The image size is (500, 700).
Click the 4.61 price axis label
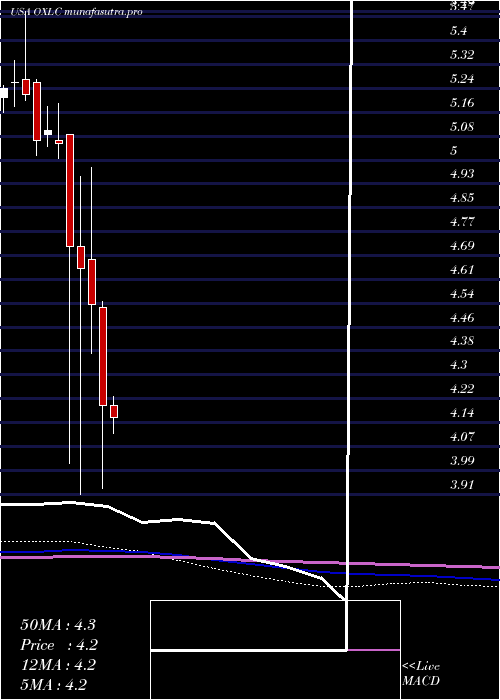coord(462,270)
